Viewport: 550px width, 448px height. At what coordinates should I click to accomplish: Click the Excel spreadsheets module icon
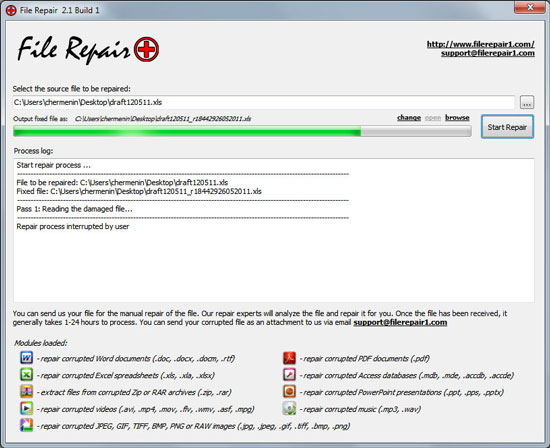click(27, 375)
